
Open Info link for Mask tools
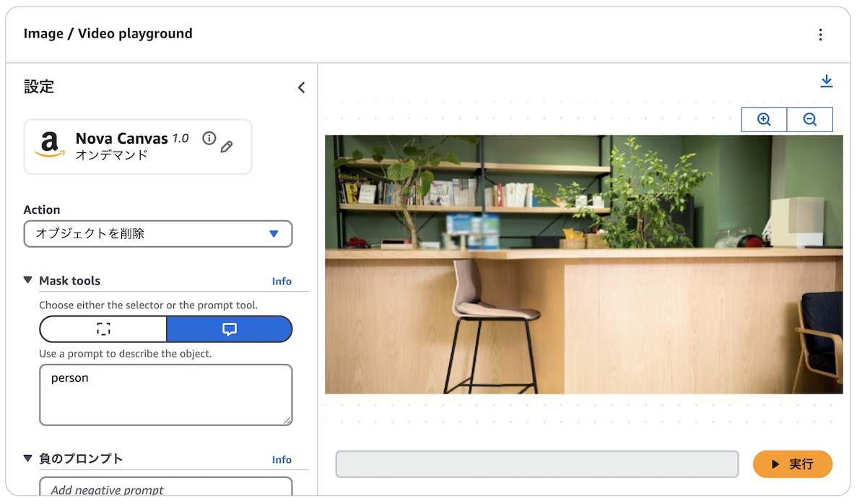pos(282,281)
